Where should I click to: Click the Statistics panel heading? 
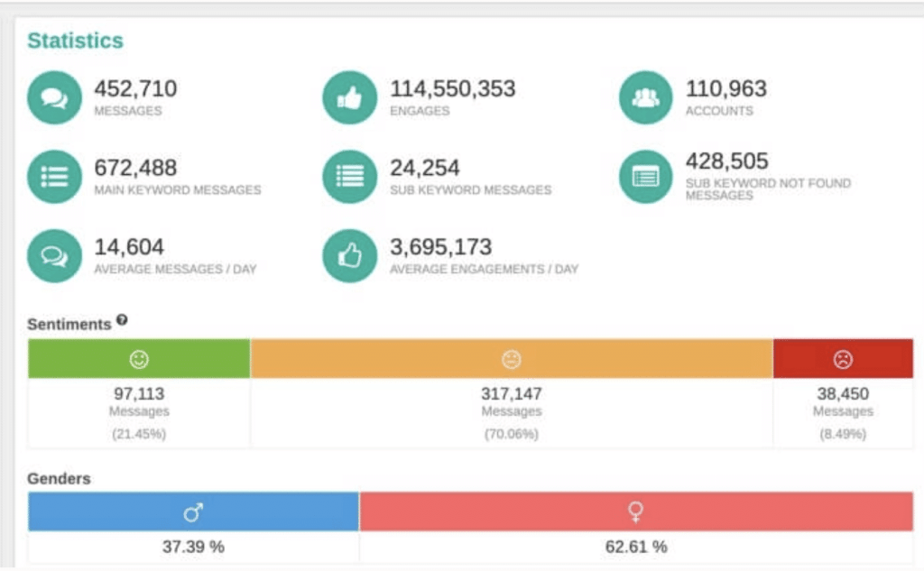coord(75,41)
